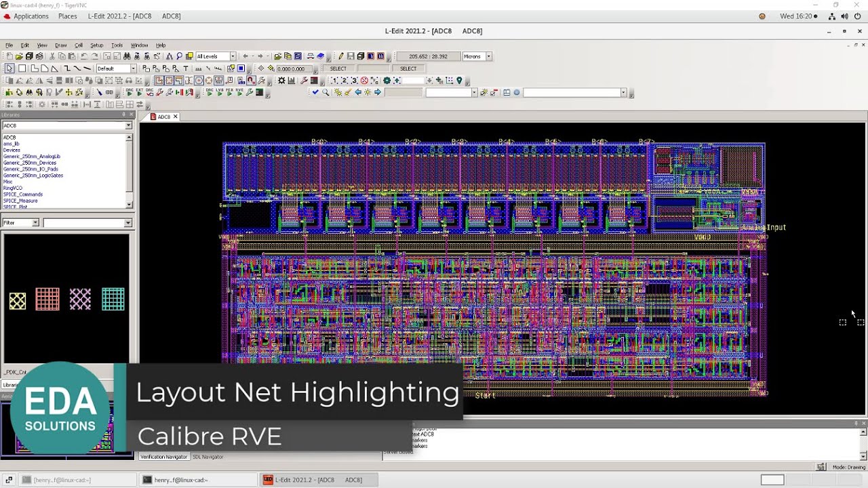Click the right SELECT button
The height and width of the screenshot is (488, 868).
(408, 68)
